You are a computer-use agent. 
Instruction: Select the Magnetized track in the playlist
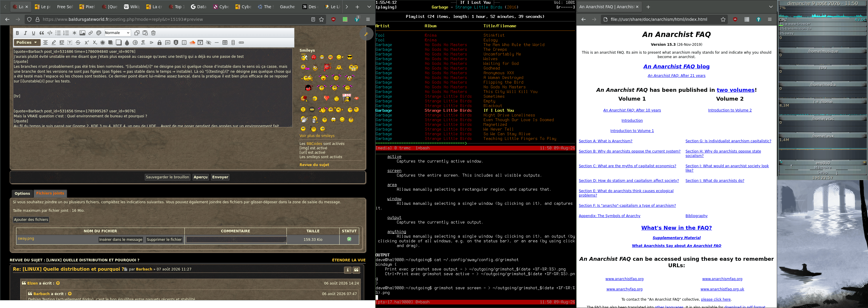[x=495, y=125]
